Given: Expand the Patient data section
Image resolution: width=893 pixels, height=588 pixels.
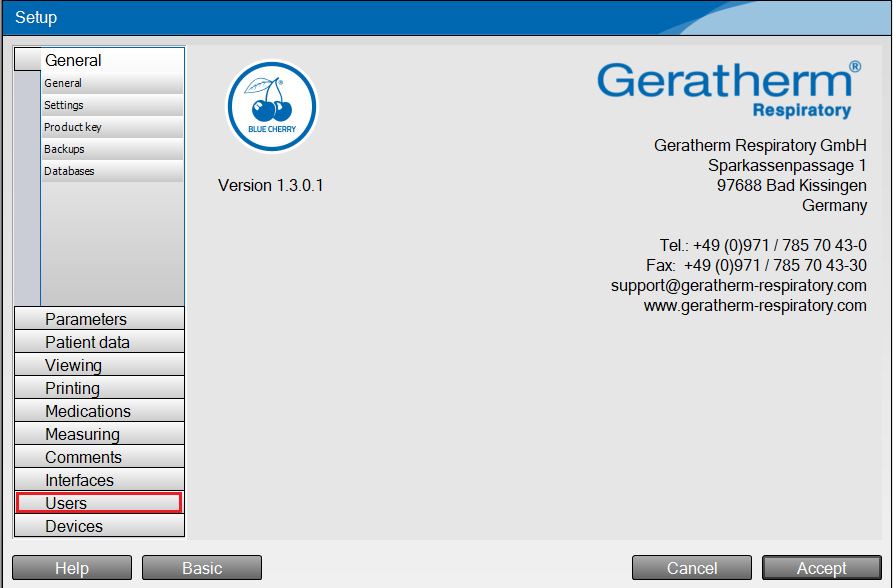Looking at the screenshot, I should pyautogui.click(x=99, y=342).
